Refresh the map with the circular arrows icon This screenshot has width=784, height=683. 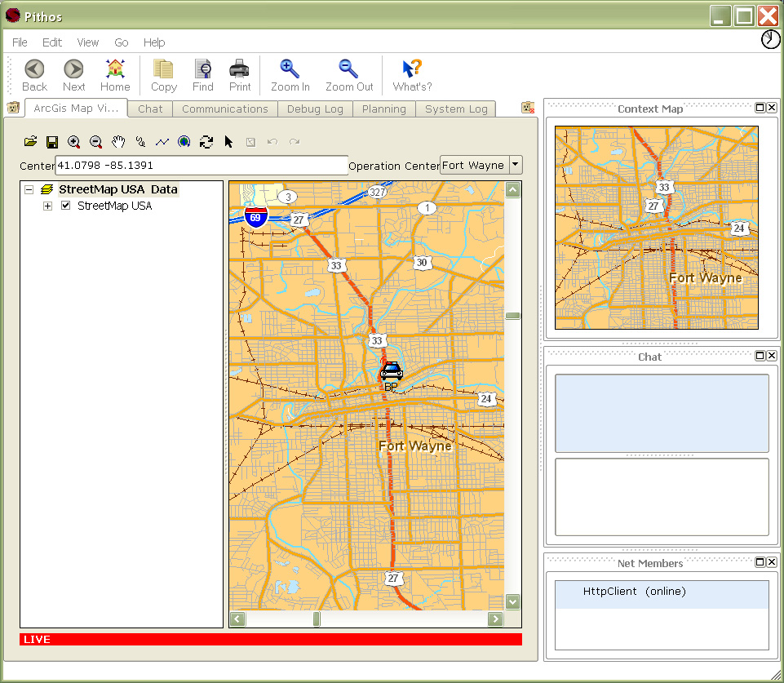206,142
